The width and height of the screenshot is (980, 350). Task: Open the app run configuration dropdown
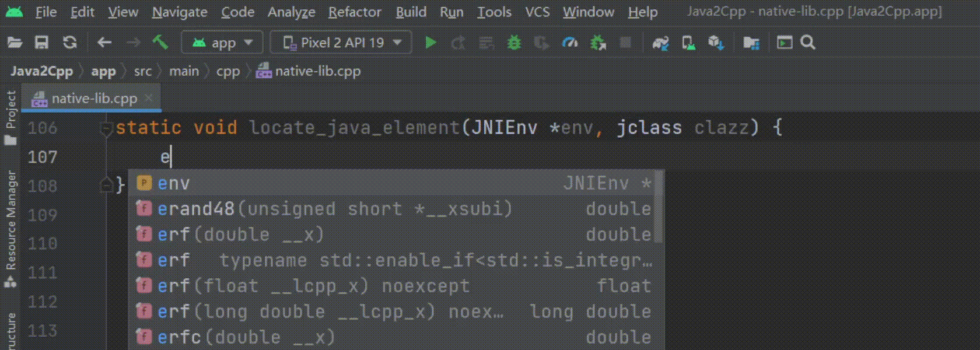[x=222, y=43]
